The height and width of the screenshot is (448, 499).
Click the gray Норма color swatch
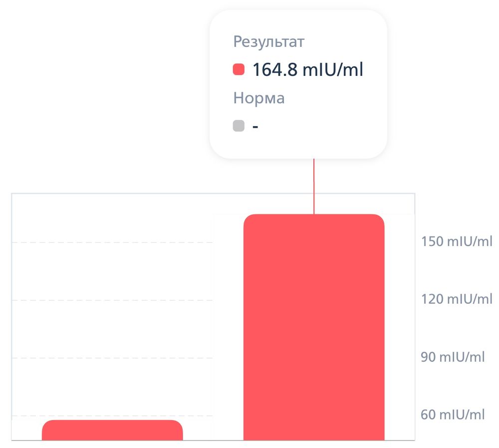[x=239, y=126]
